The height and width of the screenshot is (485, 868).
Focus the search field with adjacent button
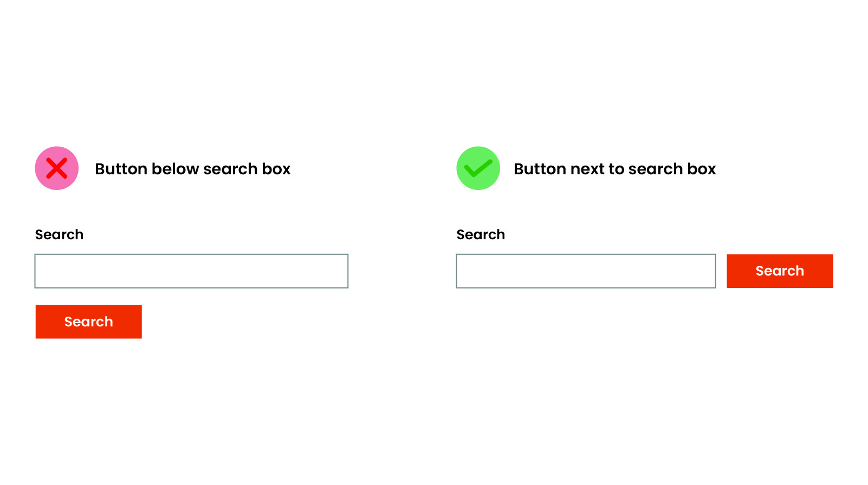(x=586, y=271)
